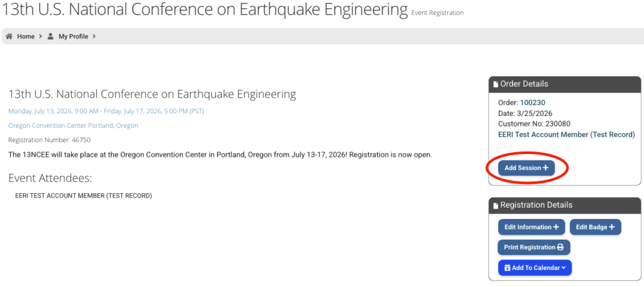Image resolution: width=644 pixels, height=287 pixels.
Task: Open the My Profile breadcrumb item
Action: (x=73, y=37)
